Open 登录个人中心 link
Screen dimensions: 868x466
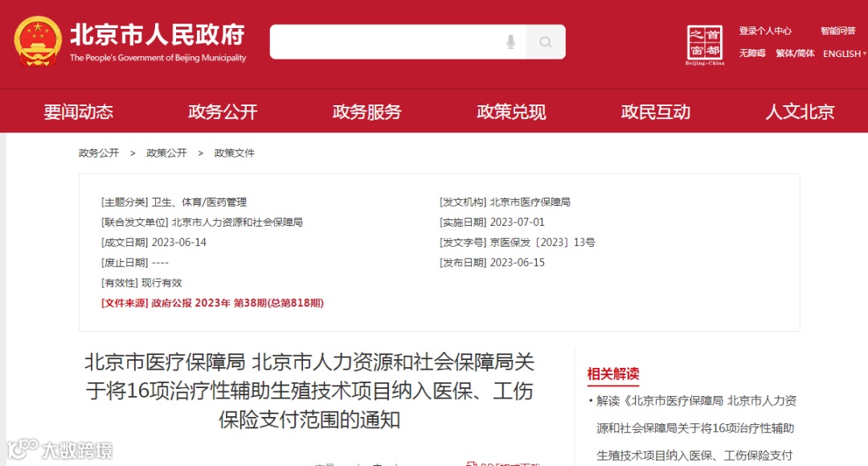pos(765,31)
